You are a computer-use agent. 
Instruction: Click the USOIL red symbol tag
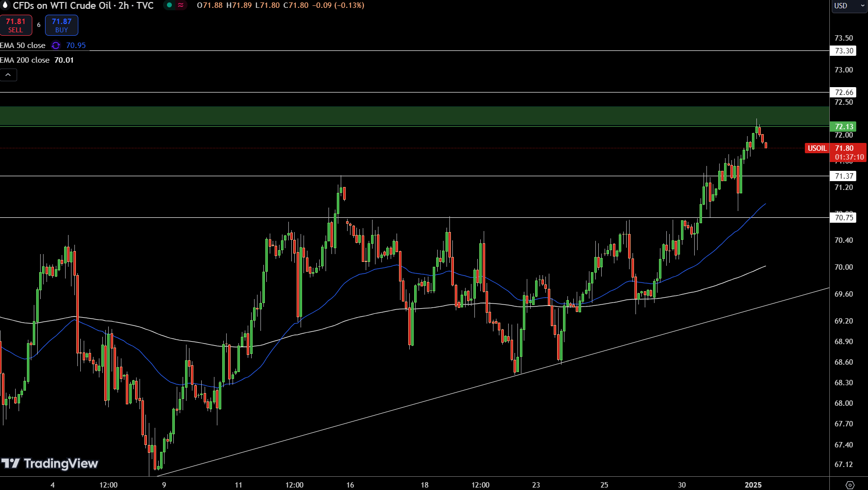pos(817,148)
